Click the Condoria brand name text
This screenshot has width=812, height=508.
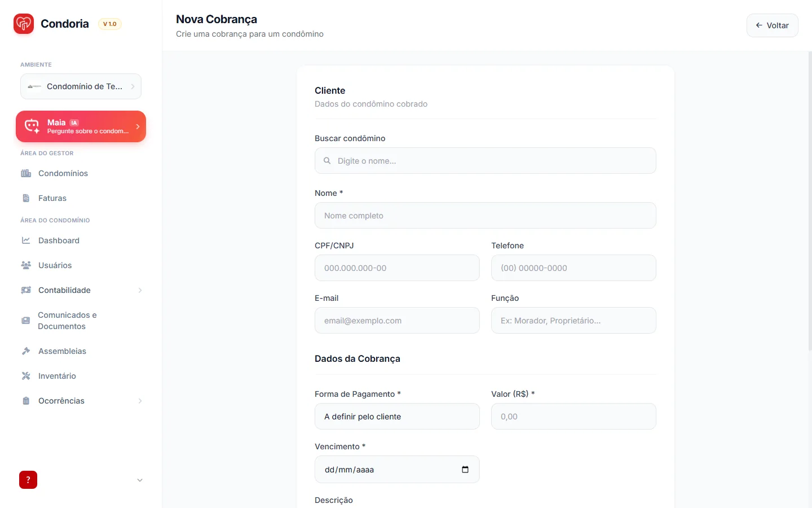[x=65, y=24]
